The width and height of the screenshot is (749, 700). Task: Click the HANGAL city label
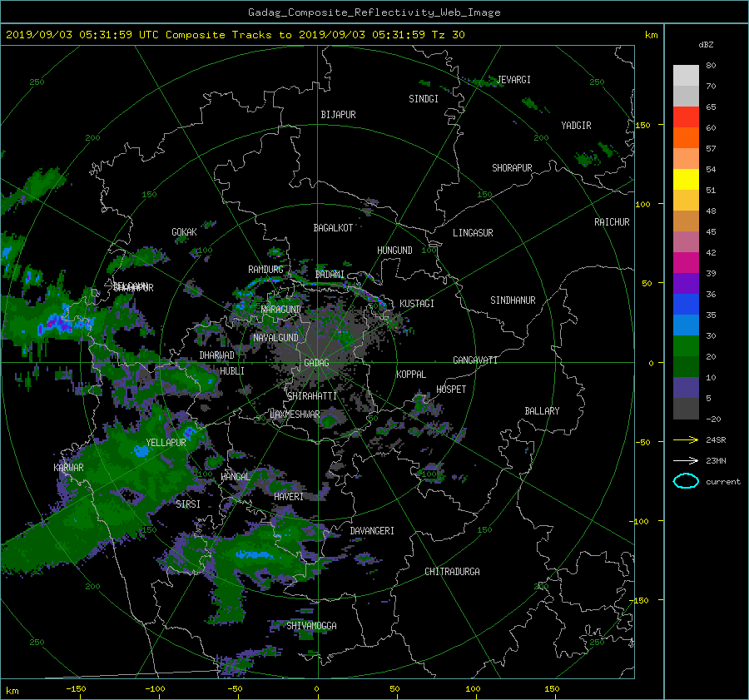coord(236,477)
